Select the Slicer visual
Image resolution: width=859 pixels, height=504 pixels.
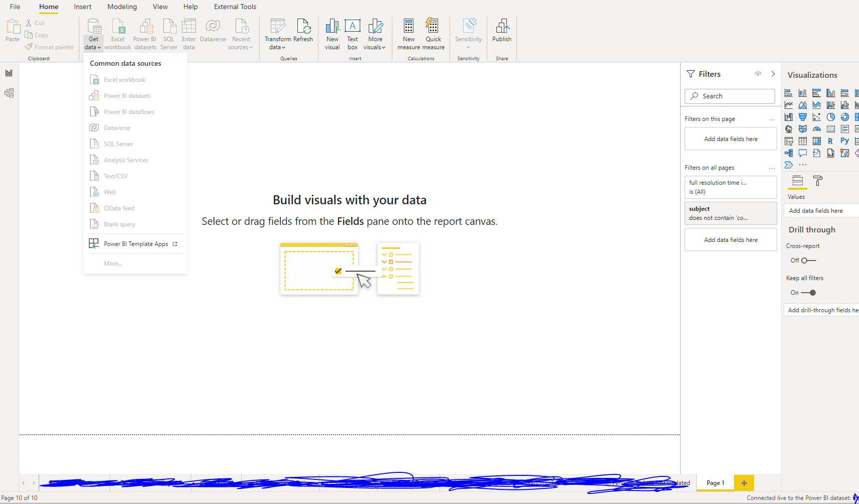coord(789,141)
